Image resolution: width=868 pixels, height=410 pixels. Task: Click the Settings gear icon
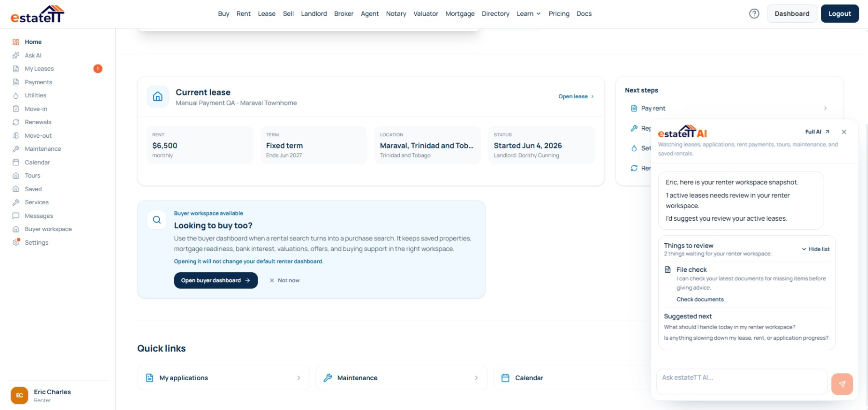[16, 242]
